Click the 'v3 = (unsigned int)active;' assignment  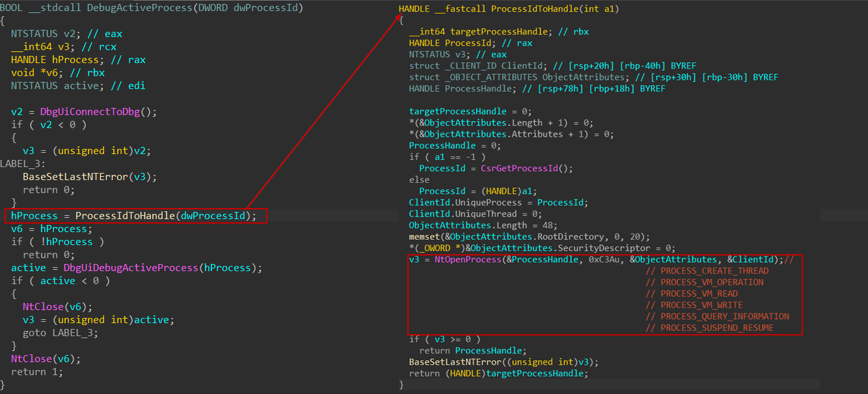click(x=98, y=320)
